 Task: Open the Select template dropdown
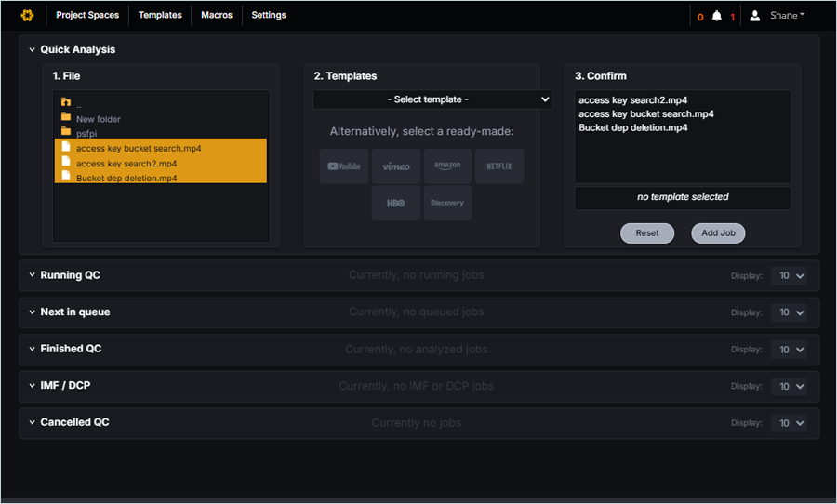coord(432,99)
